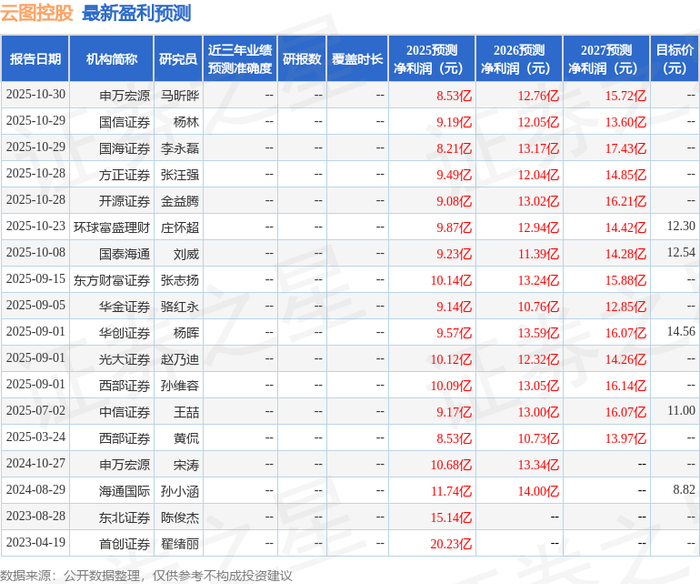Click the 数据来源 footnote text
Screen dimensions: 700x584
[x=146, y=575]
